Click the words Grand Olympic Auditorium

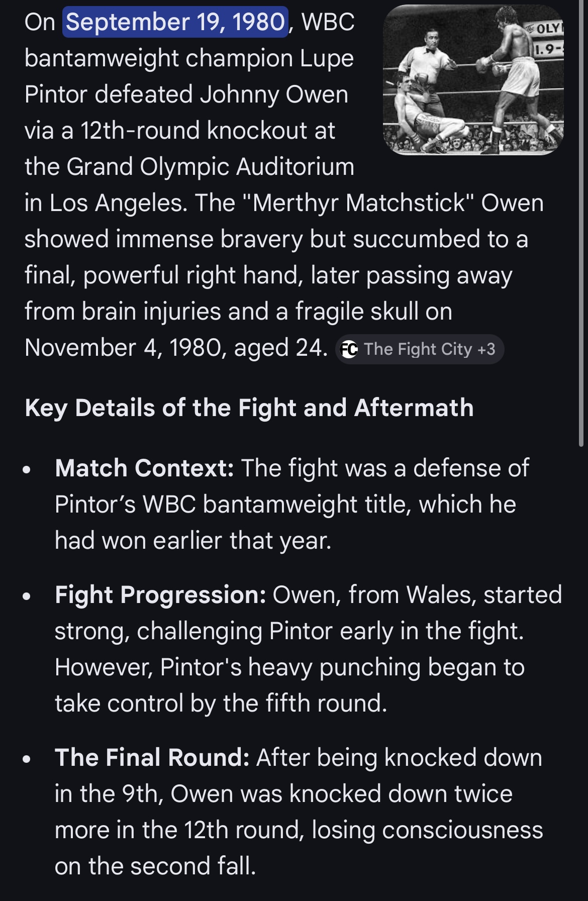point(210,167)
